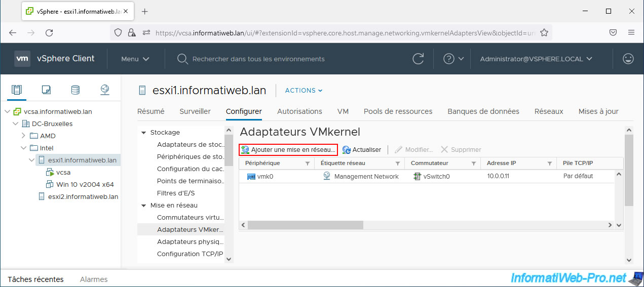Collapse the esxi1.informatiweb.lan host node
The width and height of the screenshot is (644, 287).
tap(31, 160)
